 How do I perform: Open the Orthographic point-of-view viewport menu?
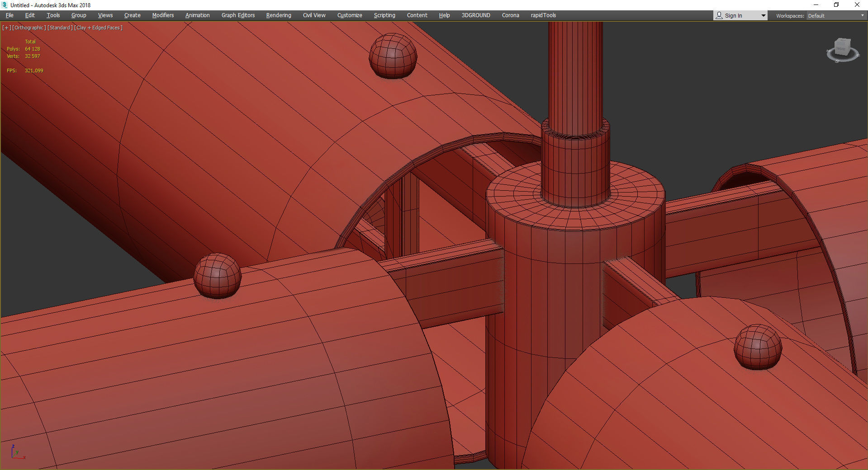click(29, 28)
